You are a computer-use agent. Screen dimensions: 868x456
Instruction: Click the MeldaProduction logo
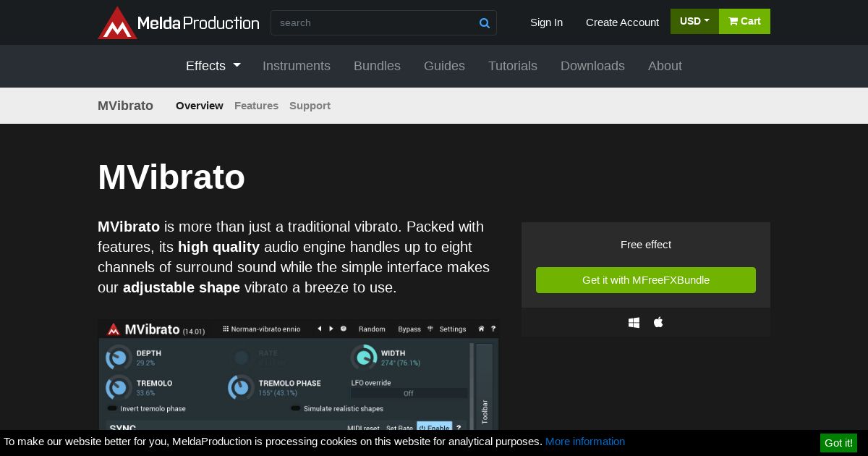[x=178, y=22]
